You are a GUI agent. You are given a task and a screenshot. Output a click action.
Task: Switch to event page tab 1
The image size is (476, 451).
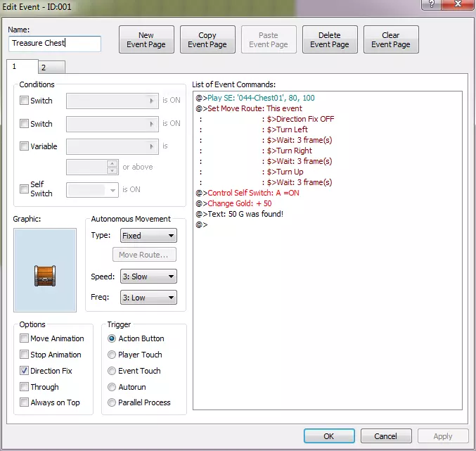(x=22, y=66)
